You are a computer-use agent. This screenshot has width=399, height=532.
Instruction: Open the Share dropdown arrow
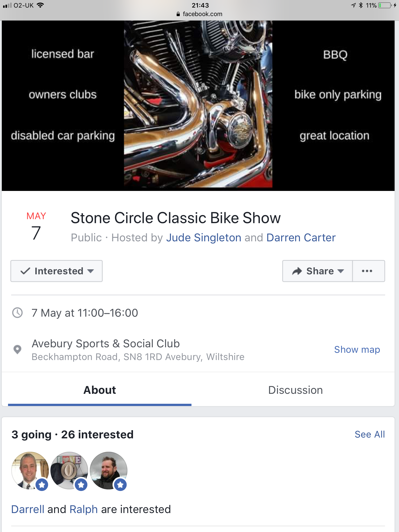tap(341, 271)
